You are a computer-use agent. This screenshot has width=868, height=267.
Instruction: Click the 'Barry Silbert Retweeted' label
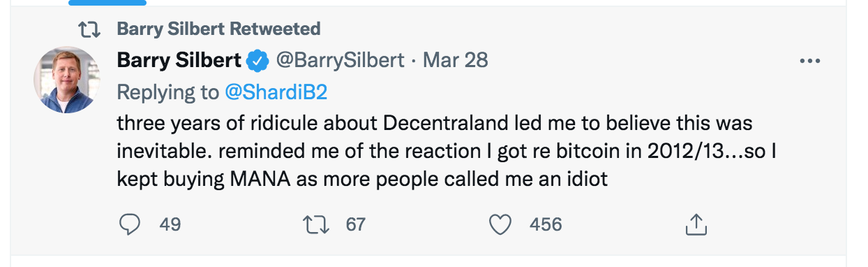tap(218, 29)
